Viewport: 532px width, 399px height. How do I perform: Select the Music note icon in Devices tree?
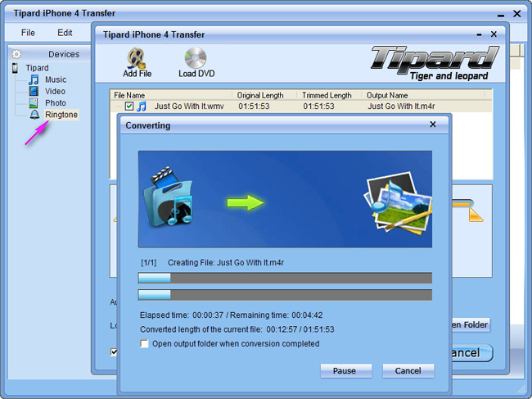[x=34, y=79]
